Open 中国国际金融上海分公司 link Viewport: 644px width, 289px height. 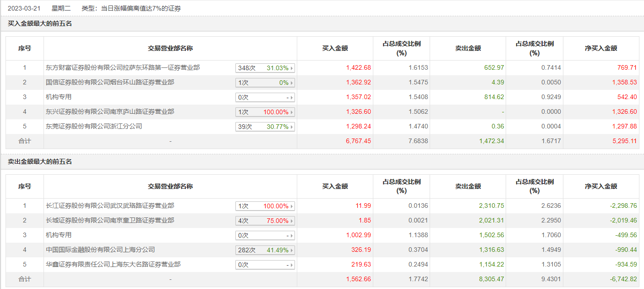pyautogui.click(x=100, y=250)
